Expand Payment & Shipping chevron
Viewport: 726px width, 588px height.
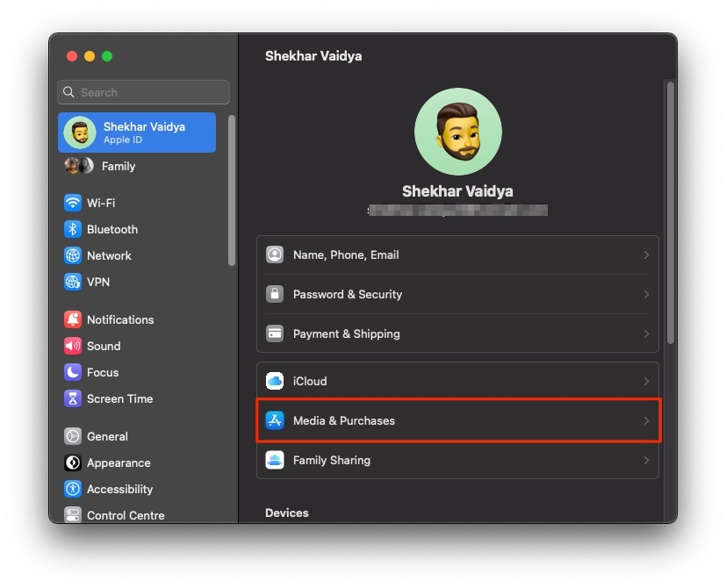point(646,333)
